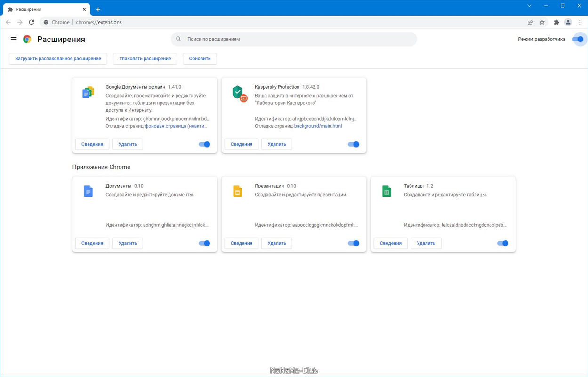Click the Google Документы офлайн icon

click(88, 92)
